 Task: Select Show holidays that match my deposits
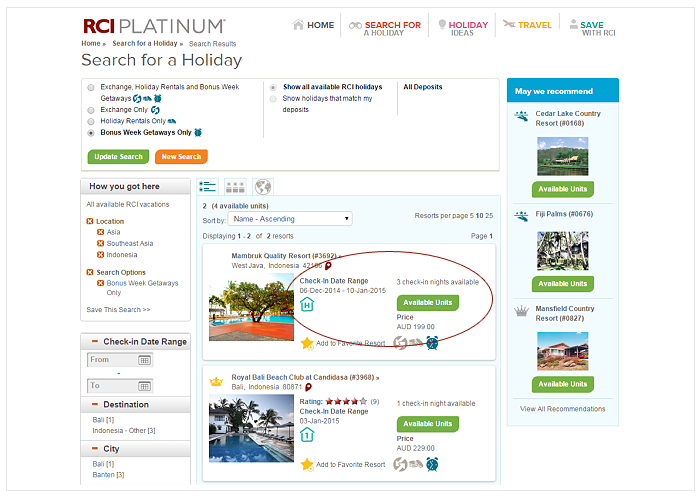click(x=273, y=99)
